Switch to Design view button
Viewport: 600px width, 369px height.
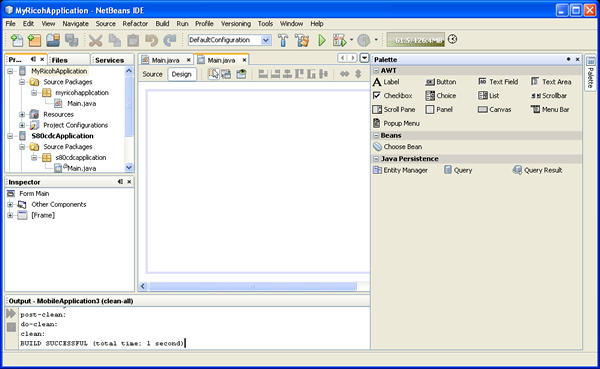pyautogui.click(x=181, y=74)
